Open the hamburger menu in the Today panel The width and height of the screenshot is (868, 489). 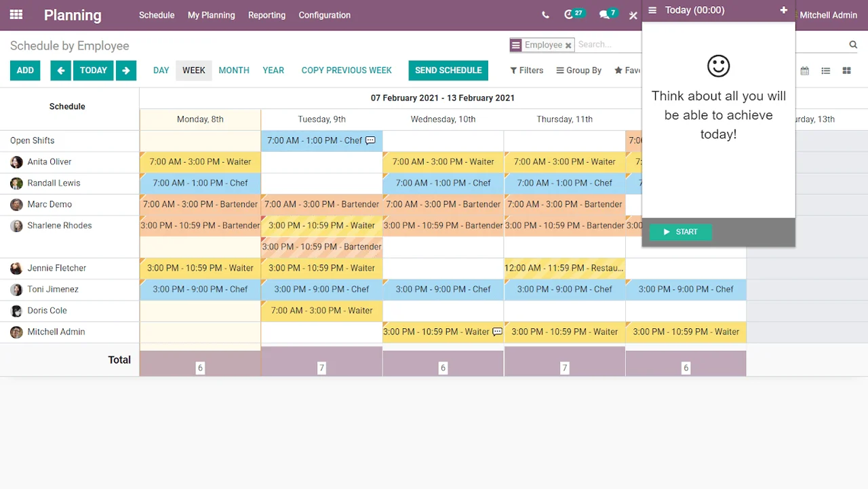coord(652,10)
